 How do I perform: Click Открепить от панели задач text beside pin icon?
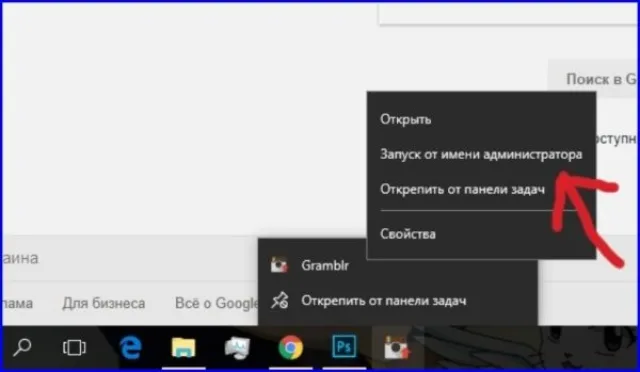384,301
